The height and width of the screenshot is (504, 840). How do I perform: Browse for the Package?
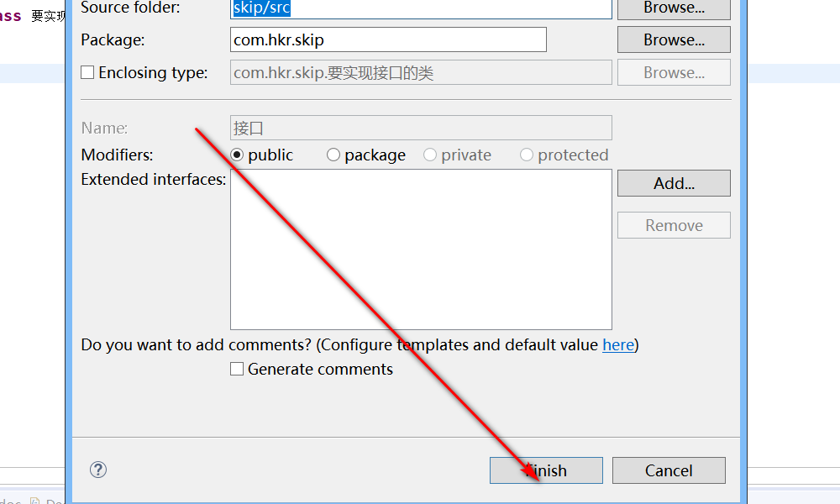coord(674,39)
